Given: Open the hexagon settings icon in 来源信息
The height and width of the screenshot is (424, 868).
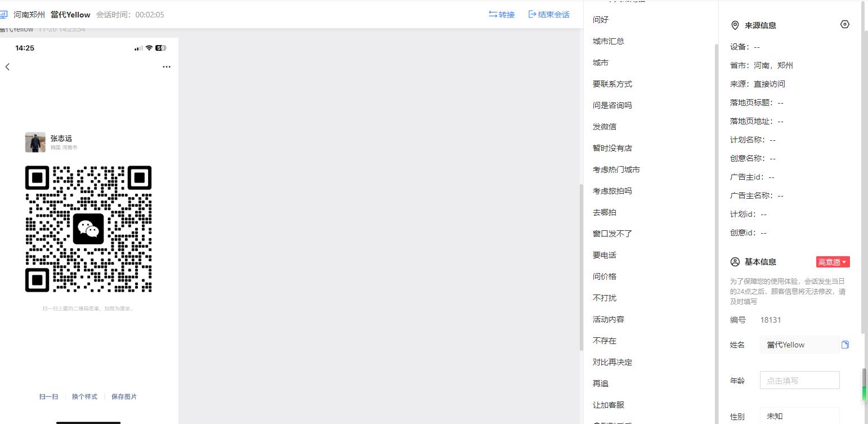Looking at the screenshot, I should [844, 24].
